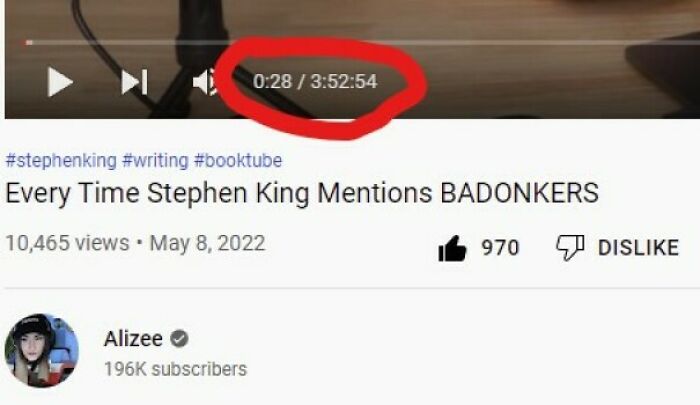Click the red scrubber dot on the progress bar
Screen dimensions: 700x405
29,42
